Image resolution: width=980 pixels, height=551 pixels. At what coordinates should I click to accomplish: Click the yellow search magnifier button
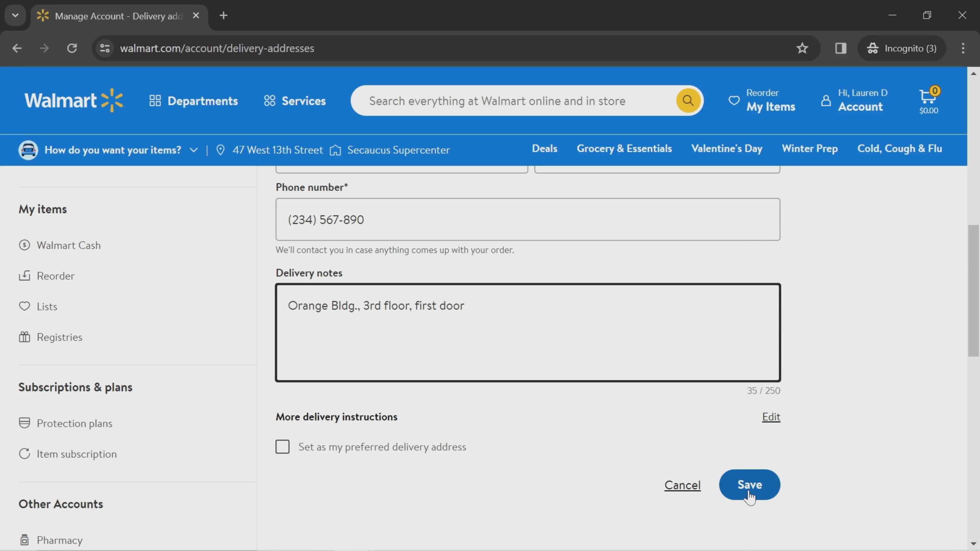[x=688, y=101]
